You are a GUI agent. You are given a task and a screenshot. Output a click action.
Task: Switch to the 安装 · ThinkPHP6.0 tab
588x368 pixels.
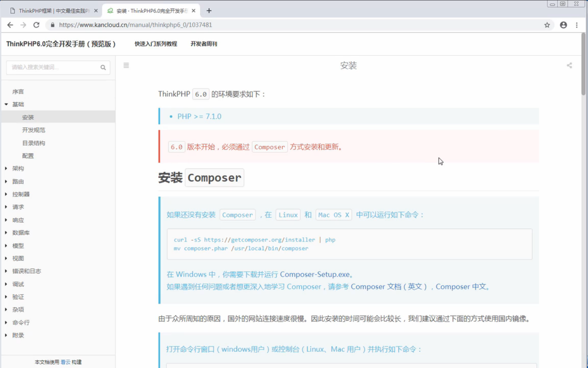point(151,11)
